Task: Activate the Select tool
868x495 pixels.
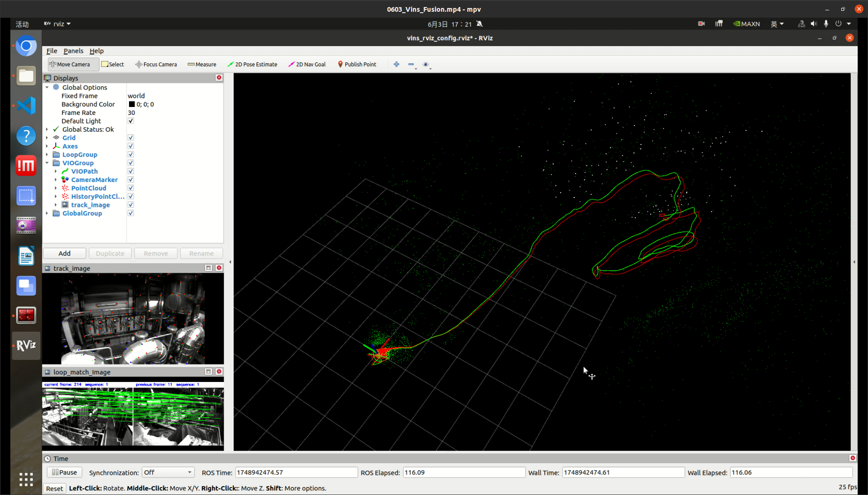Action: [x=113, y=64]
